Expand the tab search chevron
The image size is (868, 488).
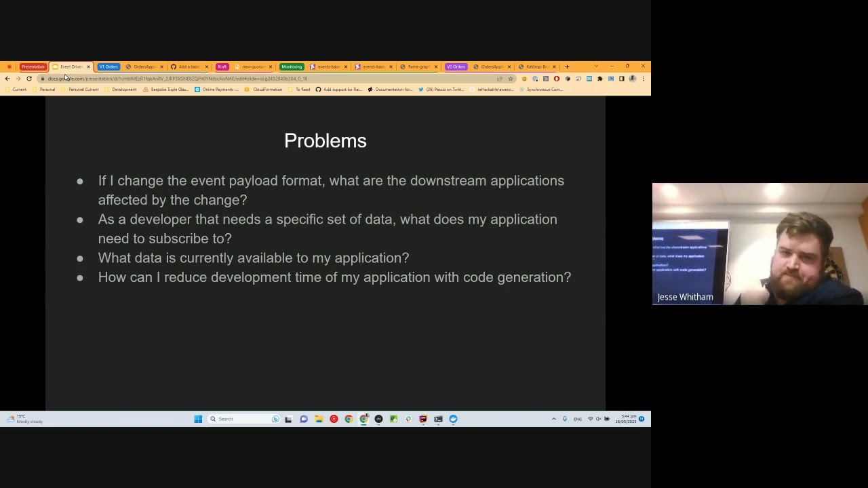click(596, 66)
